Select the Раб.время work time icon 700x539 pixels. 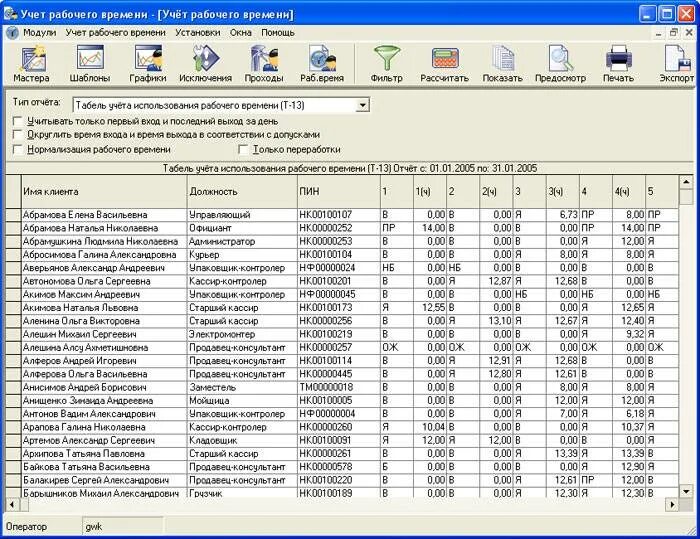[322, 64]
